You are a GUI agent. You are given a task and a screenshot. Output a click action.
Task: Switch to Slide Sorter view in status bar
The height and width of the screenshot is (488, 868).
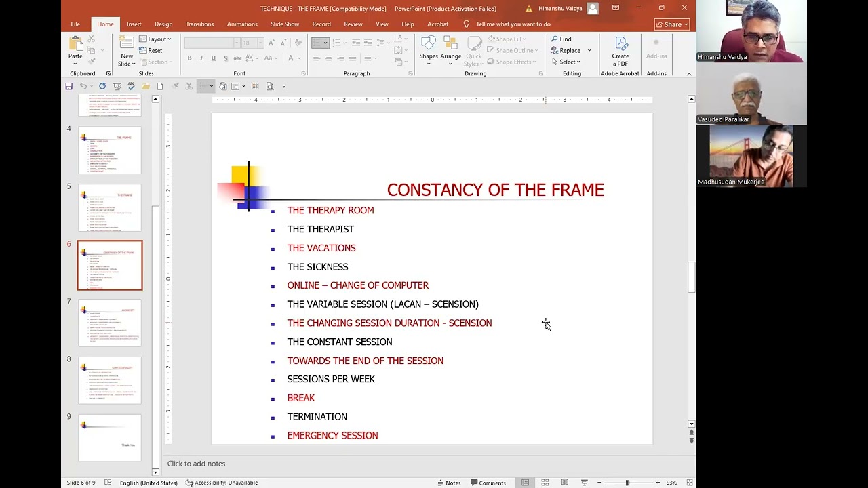[x=545, y=483]
